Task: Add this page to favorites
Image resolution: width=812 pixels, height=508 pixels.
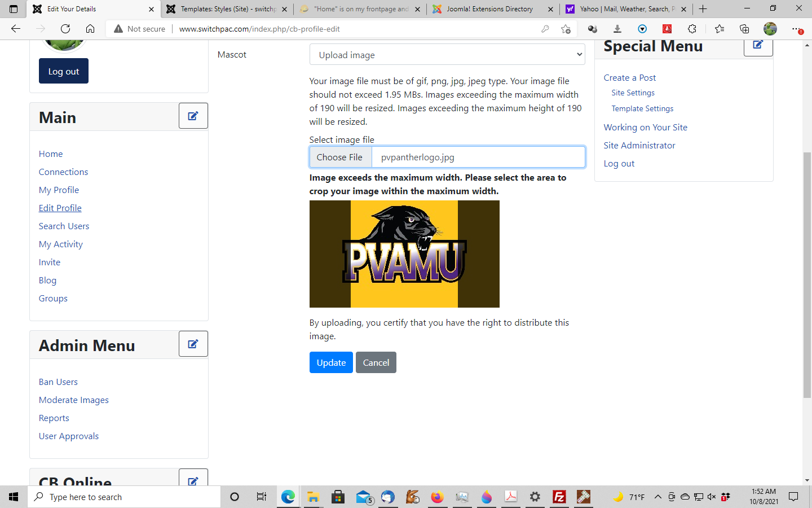Action: pos(566,29)
